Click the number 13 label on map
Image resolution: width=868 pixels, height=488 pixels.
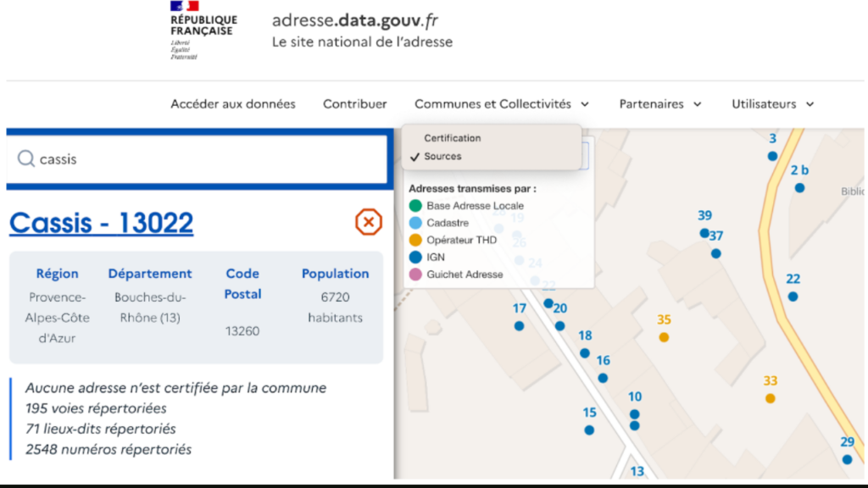point(637,471)
